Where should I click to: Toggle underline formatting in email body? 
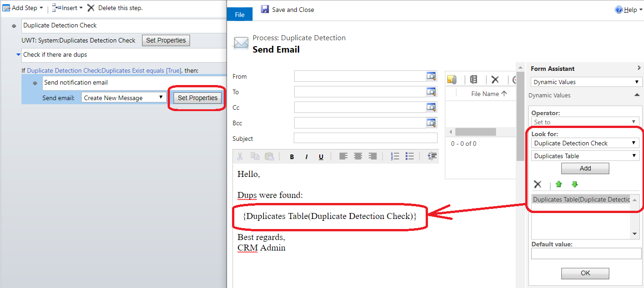[x=321, y=157]
